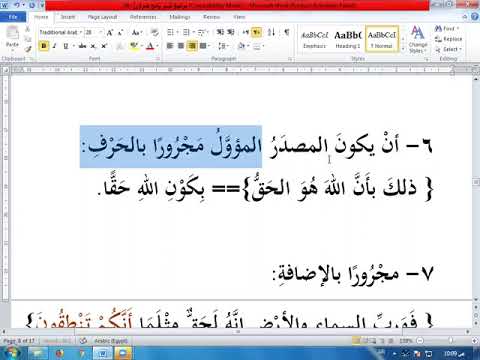Adjust the zoom slider handle

pyautogui.click(x=451, y=341)
